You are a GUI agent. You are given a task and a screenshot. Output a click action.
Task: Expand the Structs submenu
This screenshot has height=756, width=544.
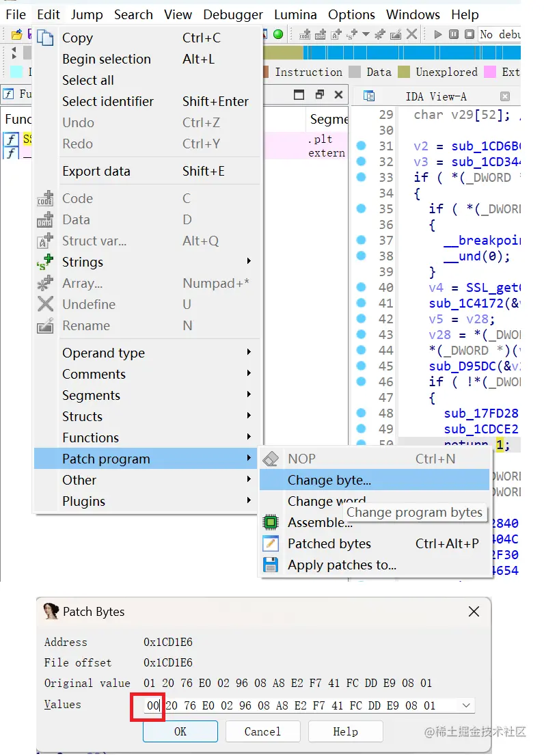(148, 416)
